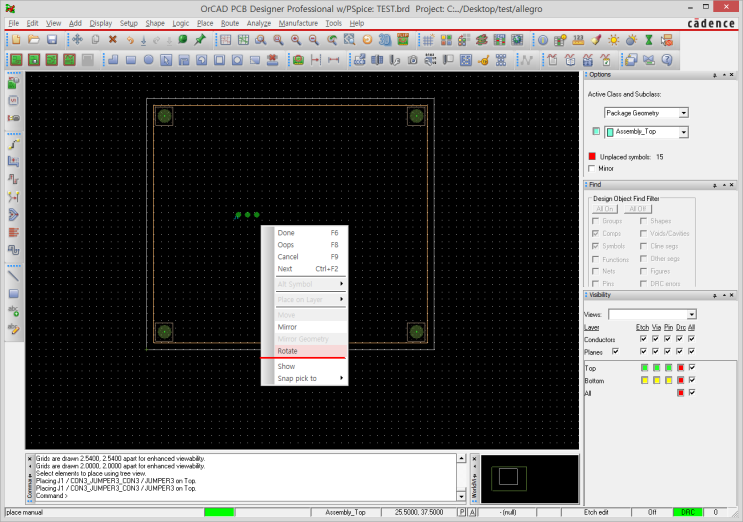Collapse the Find panel arrow
Image resolution: width=743 pixels, height=522 pixels.
pos(724,185)
